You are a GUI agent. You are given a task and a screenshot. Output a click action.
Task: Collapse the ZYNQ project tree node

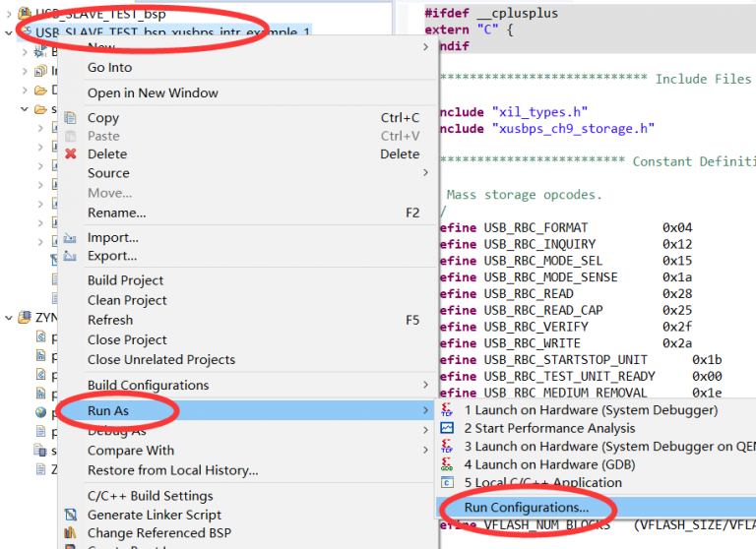[9, 318]
